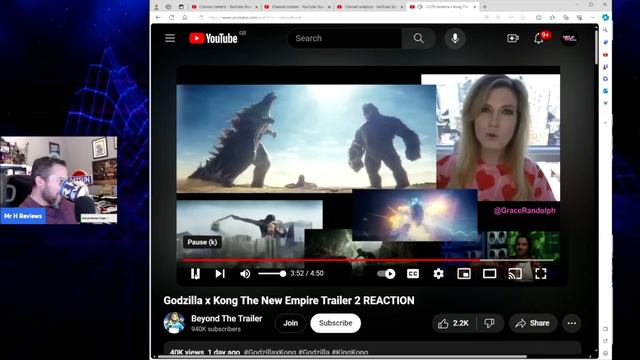Open the browser home button
The image size is (640, 360).
[185, 18]
